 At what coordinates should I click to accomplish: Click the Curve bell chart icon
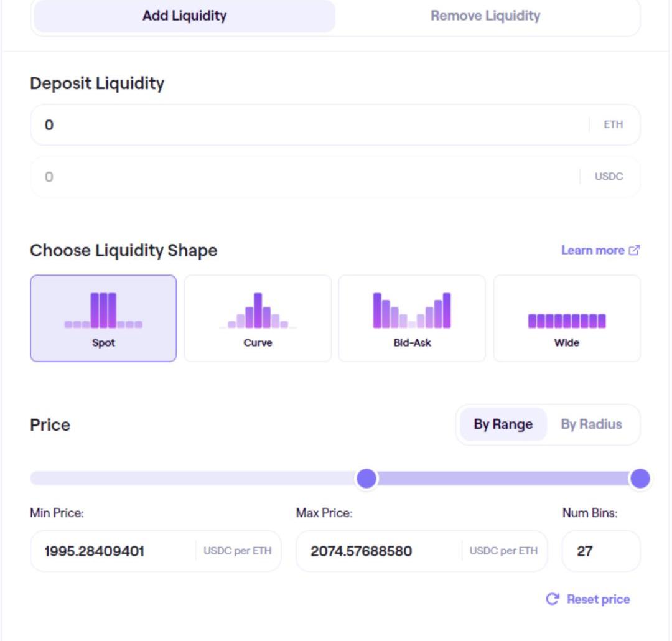pos(258,311)
